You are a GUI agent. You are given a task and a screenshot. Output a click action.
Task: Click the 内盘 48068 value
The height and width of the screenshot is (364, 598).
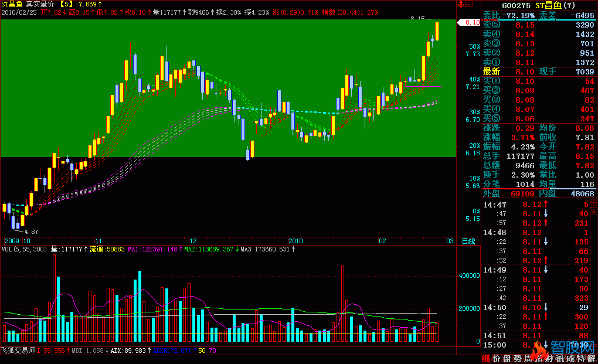582,193
